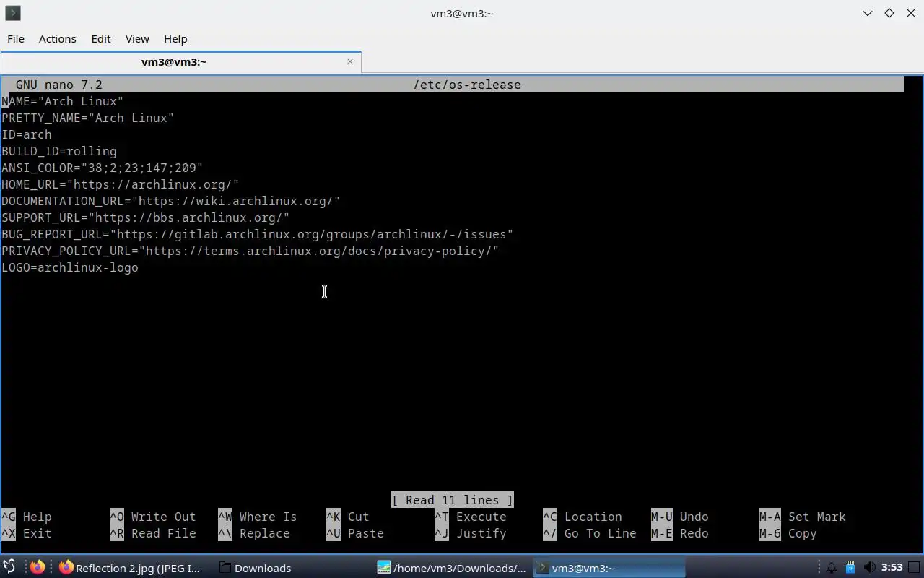Click the ^/ Go To Line shortcut
Viewport: 924px width, 578px height.
(590, 533)
